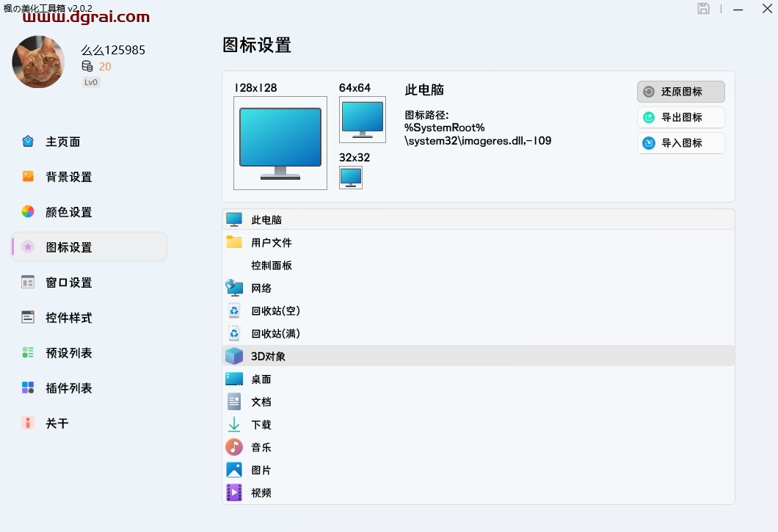This screenshot has height=532, width=778.
Task: Select the 回收站(空) list row
Action: pyautogui.click(x=479, y=311)
